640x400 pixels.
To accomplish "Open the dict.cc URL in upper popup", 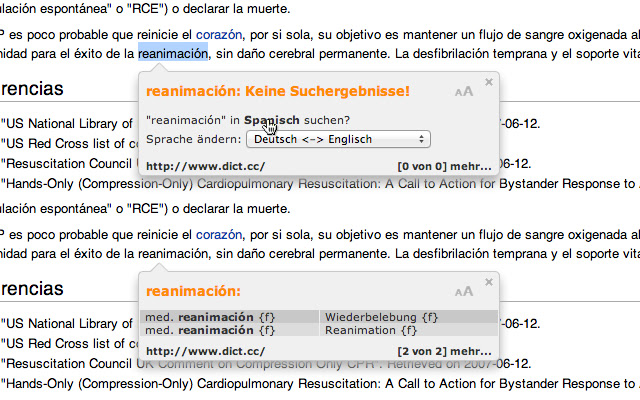I will [x=205, y=165].
